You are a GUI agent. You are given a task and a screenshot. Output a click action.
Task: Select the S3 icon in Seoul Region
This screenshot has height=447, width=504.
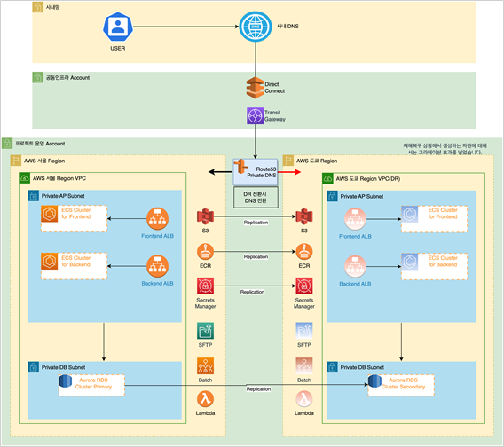[205, 216]
